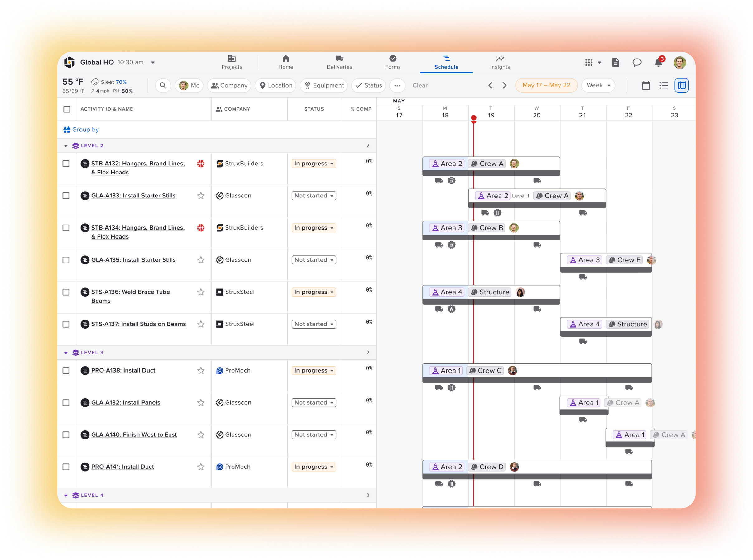Collapse the LEVEL 4 group
The width and height of the screenshot is (753, 560).
coord(66,495)
